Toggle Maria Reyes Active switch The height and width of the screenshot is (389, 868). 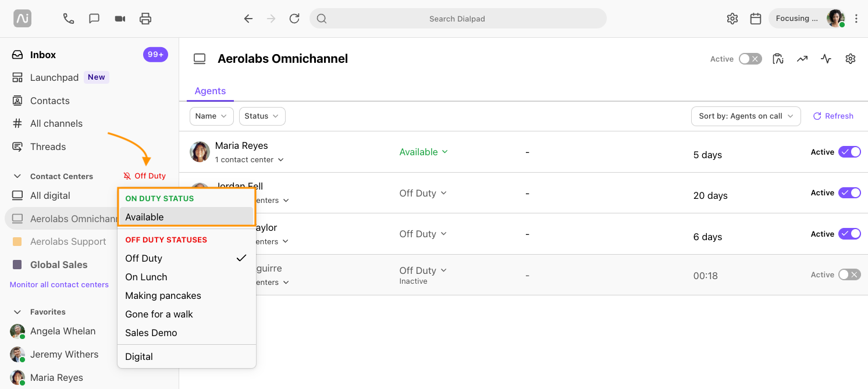coord(849,152)
